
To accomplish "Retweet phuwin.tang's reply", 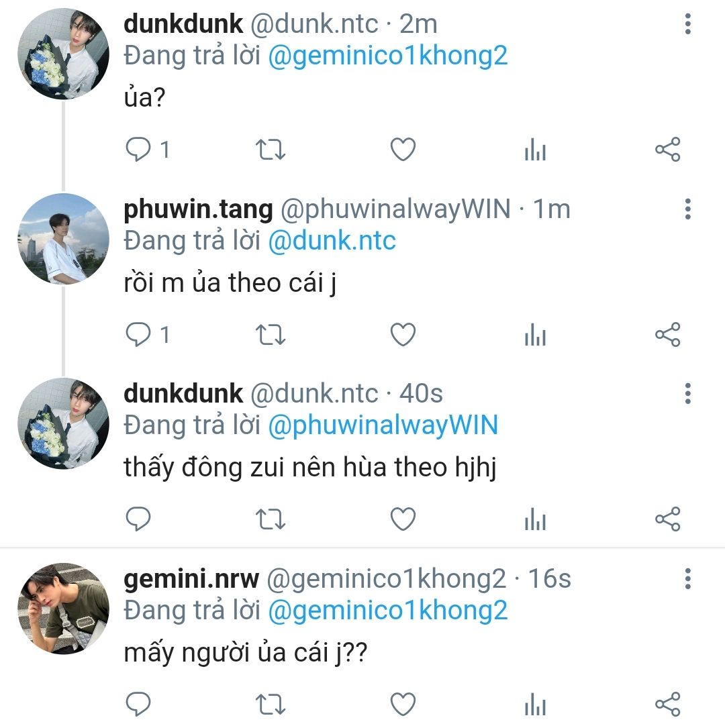I will pyautogui.click(x=271, y=334).
